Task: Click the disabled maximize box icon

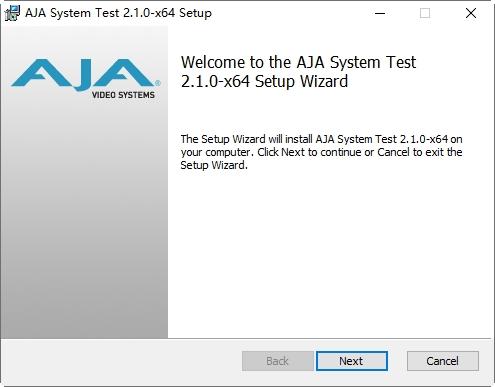Action: pyautogui.click(x=425, y=13)
